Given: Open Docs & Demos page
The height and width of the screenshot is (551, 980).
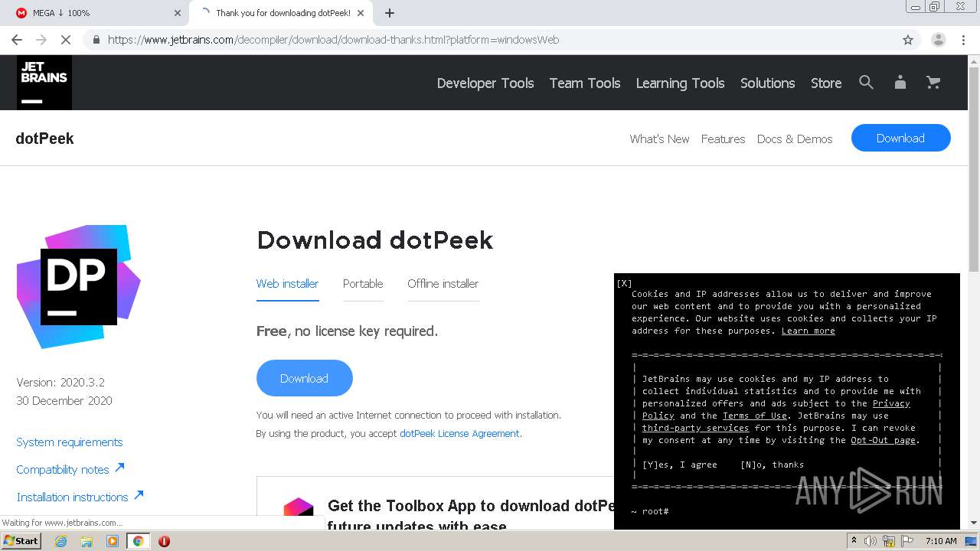Looking at the screenshot, I should [x=795, y=139].
